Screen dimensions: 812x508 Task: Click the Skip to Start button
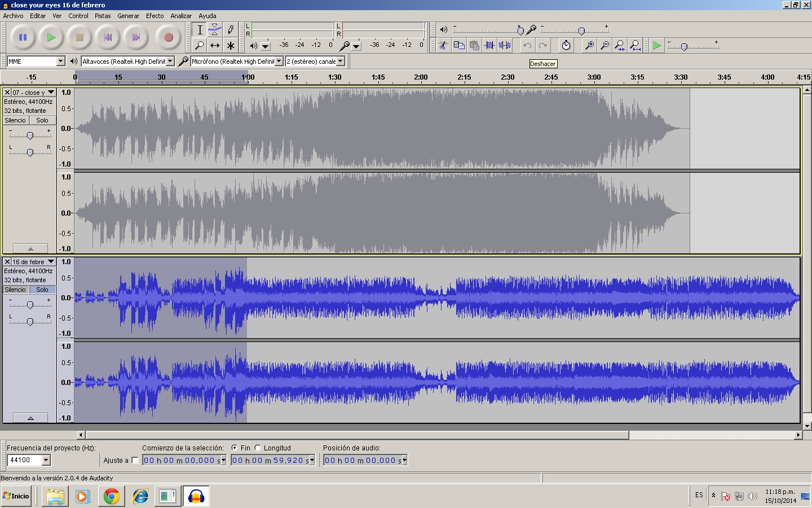(x=108, y=38)
